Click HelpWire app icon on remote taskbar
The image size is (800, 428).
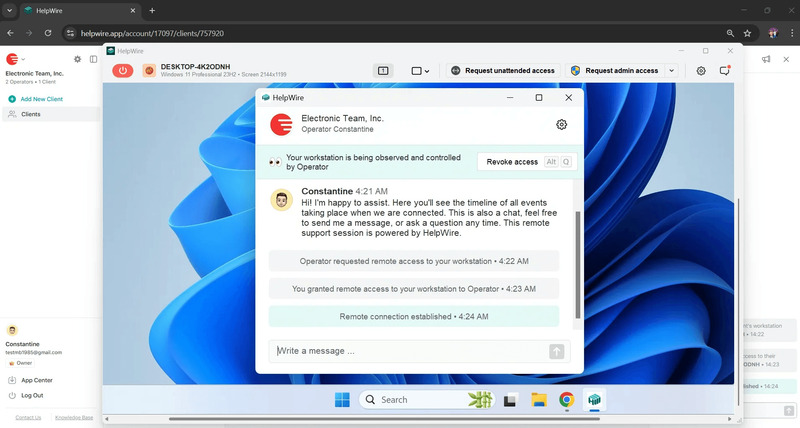pos(594,399)
